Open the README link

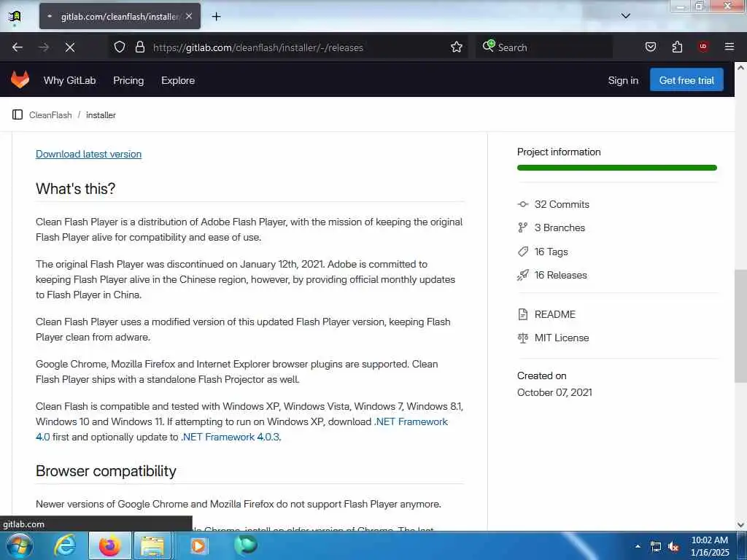[555, 314]
